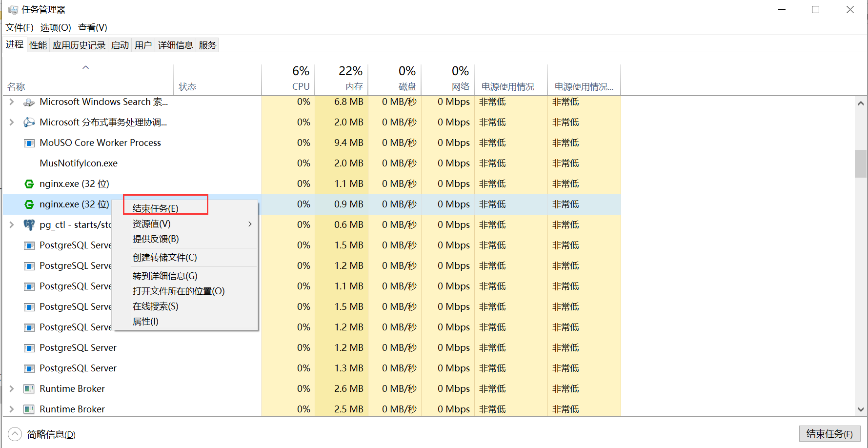This screenshot has width=868, height=448.
Task: Click the pg_ctl elephant icon
Action: pos(29,225)
